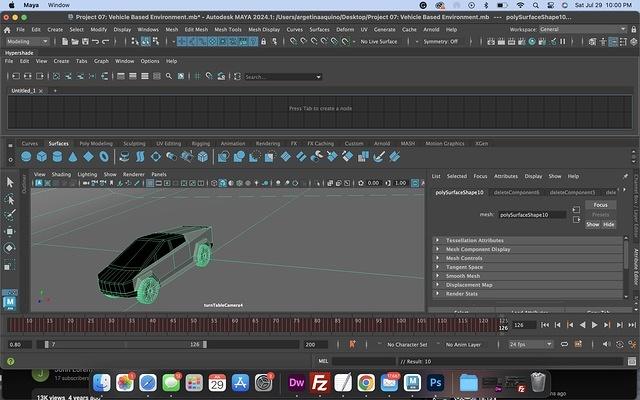Switch to the Poly Modeling shelf tab

[96, 143]
